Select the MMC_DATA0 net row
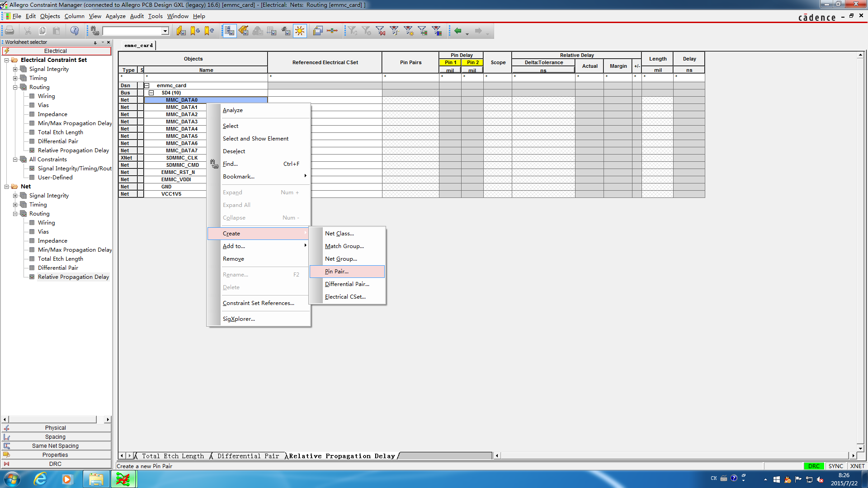The width and height of the screenshot is (868, 488). coord(205,100)
